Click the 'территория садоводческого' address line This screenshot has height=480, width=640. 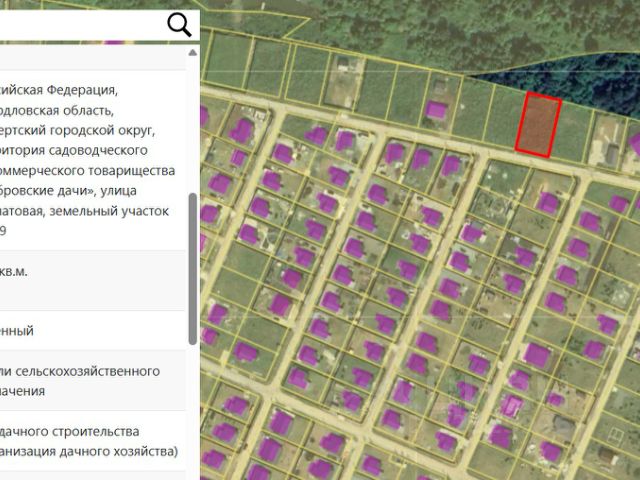pyautogui.click(x=74, y=150)
